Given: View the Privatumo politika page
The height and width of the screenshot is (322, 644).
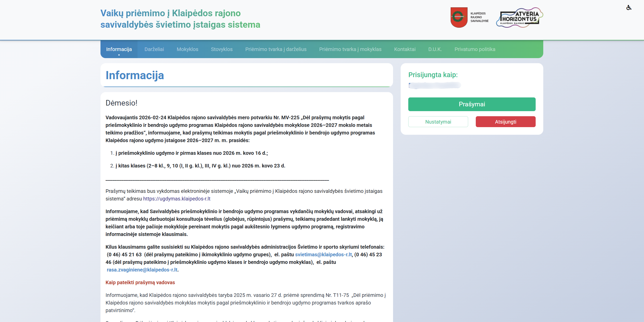Looking at the screenshot, I should point(475,49).
